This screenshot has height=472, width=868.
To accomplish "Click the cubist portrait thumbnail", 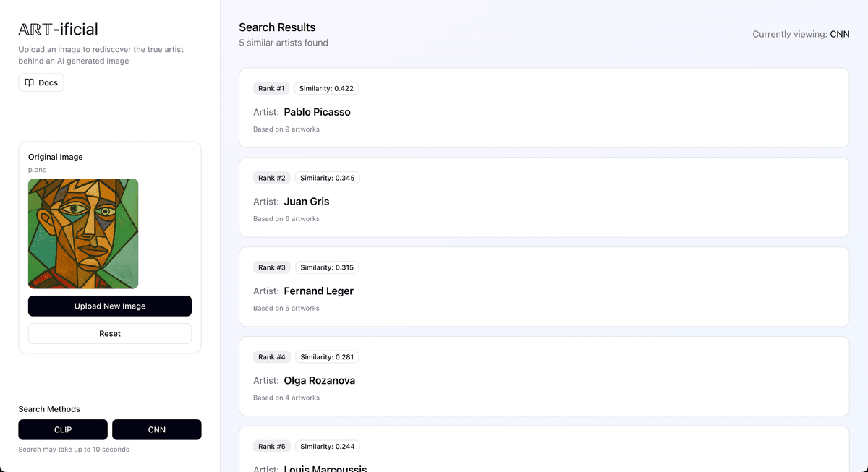I will 83,233.
